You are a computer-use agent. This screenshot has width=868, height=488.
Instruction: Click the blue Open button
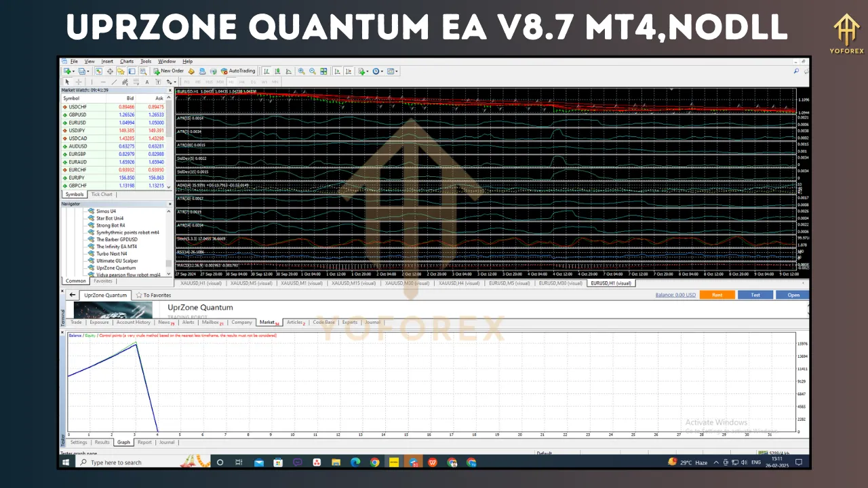coord(793,295)
